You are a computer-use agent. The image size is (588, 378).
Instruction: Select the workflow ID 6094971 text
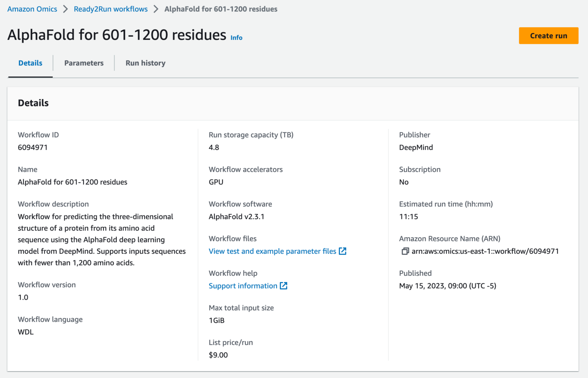coord(33,147)
